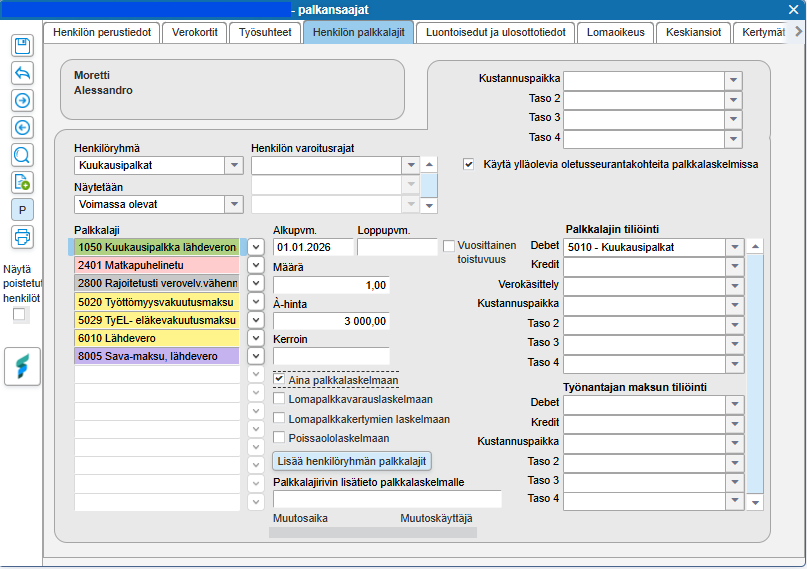The width and height of the screenshot is (807, 569).
Task: Open Verokäsittely dropdown
Action: [734, 286]
